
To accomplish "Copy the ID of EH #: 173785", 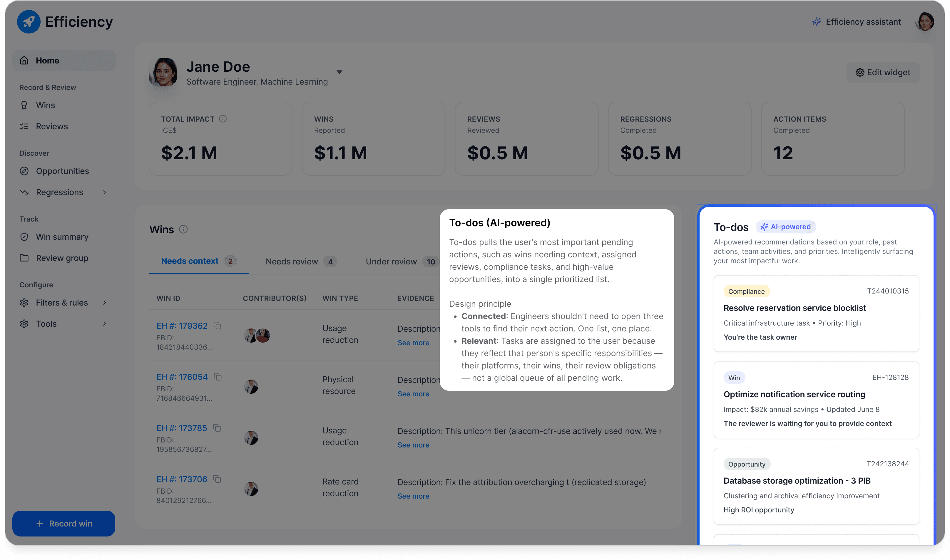I will pos(217,427).
